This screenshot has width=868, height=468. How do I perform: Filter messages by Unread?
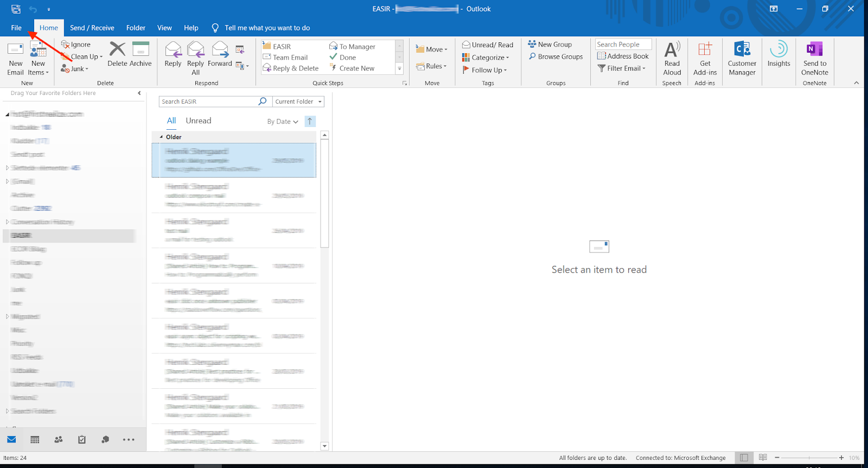(x=199, y=121)
